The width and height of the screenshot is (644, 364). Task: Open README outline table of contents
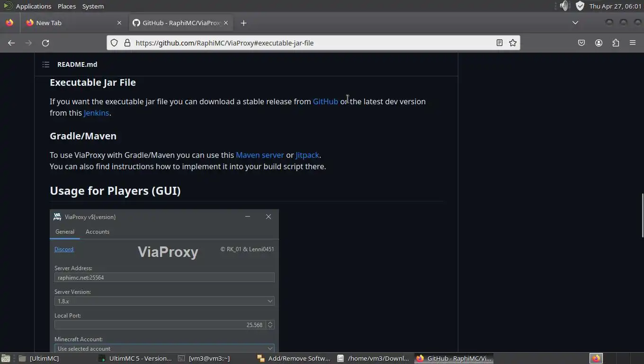[46, 64]
